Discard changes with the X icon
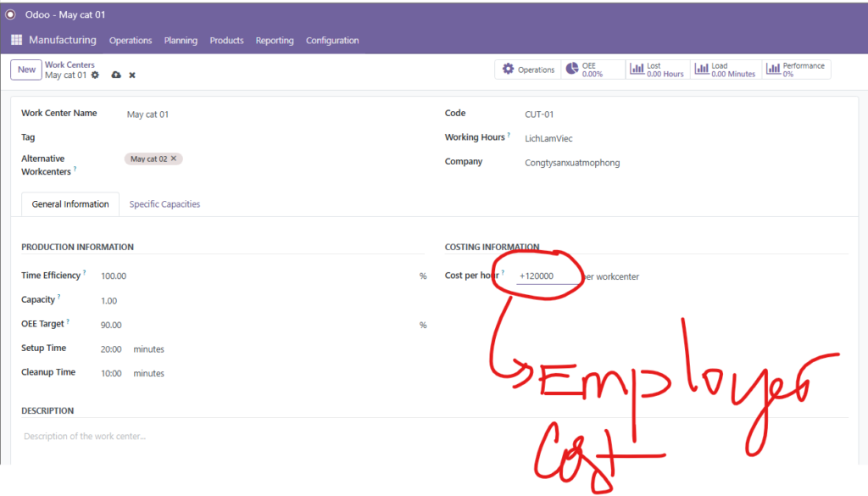 (x=132, y=75)
